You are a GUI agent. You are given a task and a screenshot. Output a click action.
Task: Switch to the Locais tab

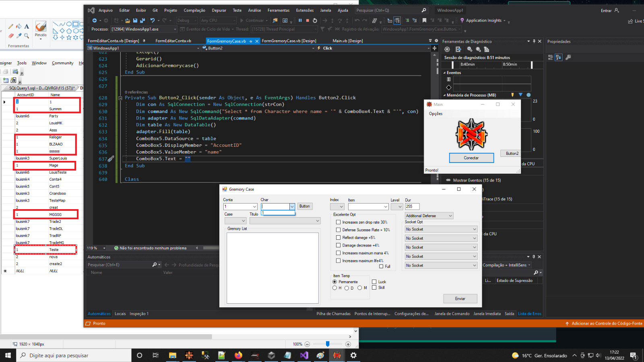(x=120, y=314)
